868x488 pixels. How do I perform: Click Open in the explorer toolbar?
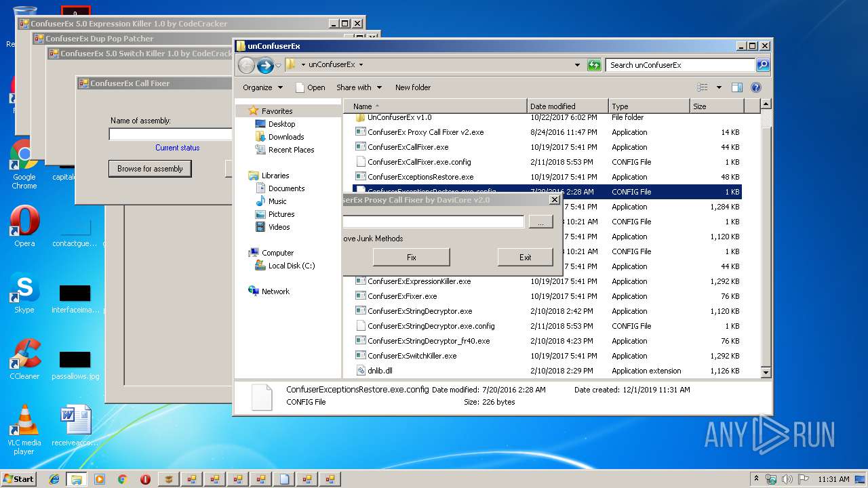311,87
